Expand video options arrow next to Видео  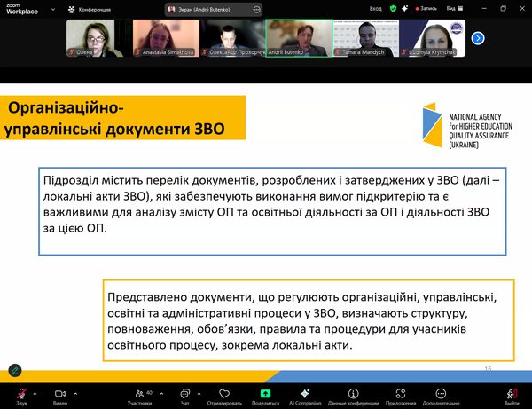pyautogui.click(x=75, y=391)
